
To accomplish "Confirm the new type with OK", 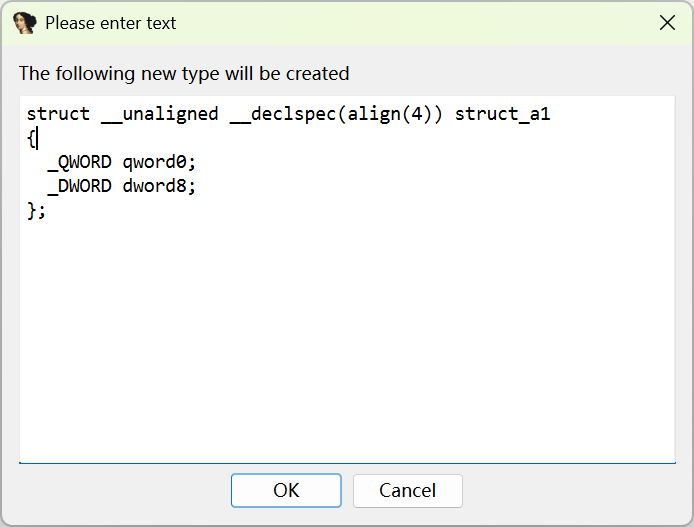I will coord(286,490).
